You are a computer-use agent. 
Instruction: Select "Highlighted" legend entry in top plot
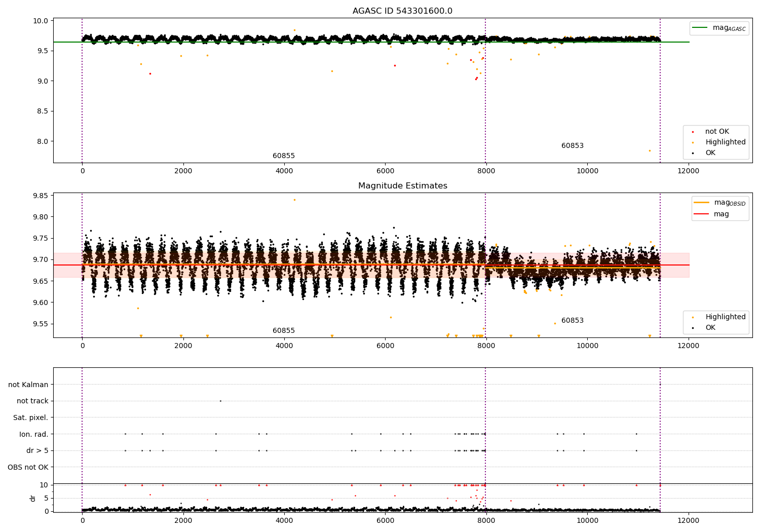click(x=725, y=142)
